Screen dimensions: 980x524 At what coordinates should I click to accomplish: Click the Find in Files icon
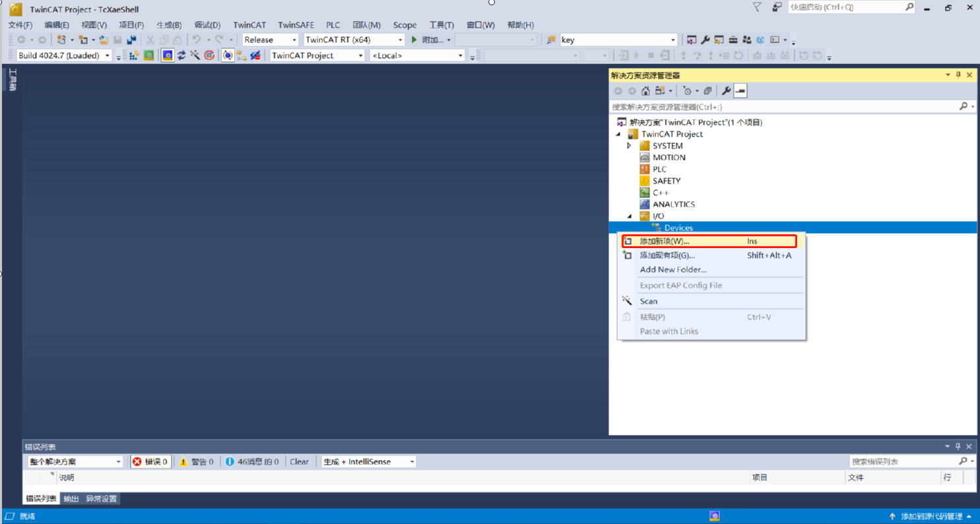(x=551, y=40)
